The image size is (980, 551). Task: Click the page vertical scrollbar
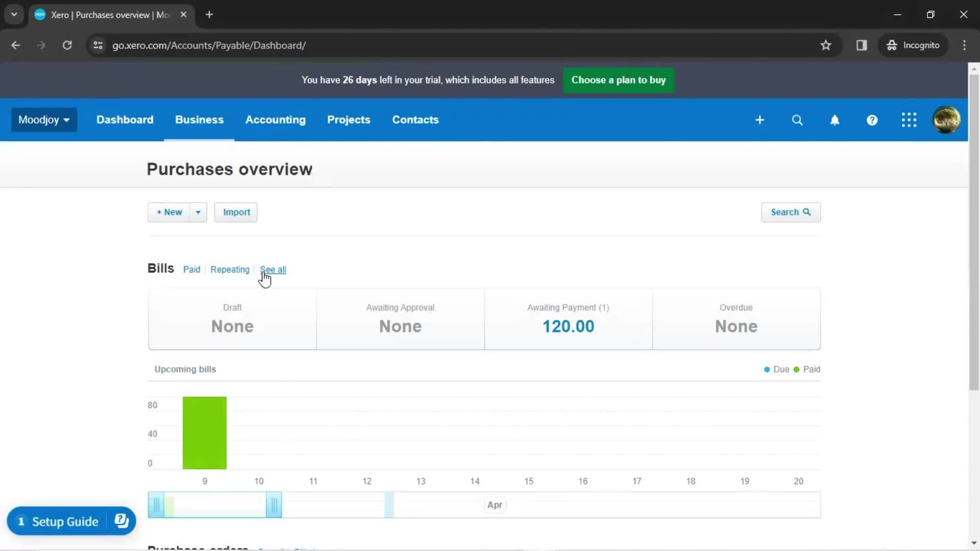974,233
